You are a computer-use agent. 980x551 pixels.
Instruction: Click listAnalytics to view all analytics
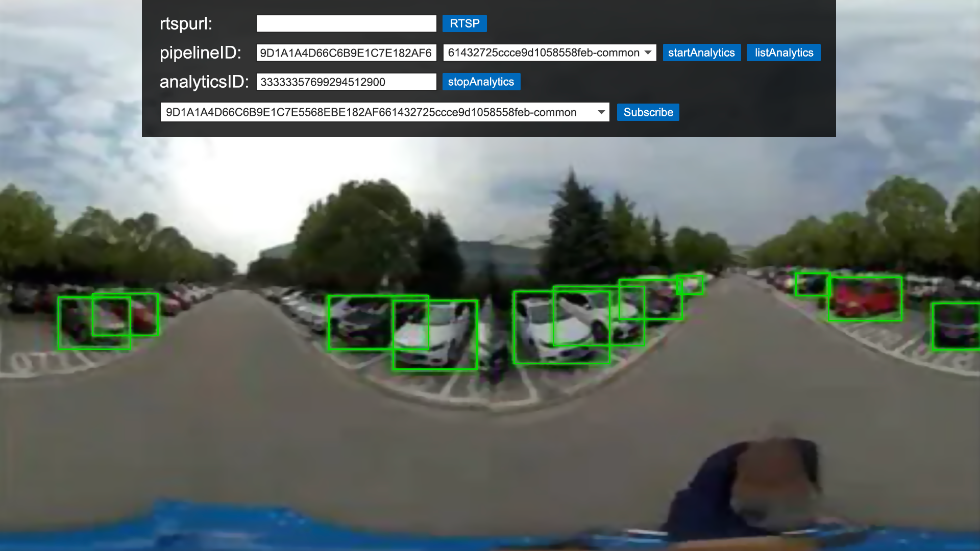point(784,53)
